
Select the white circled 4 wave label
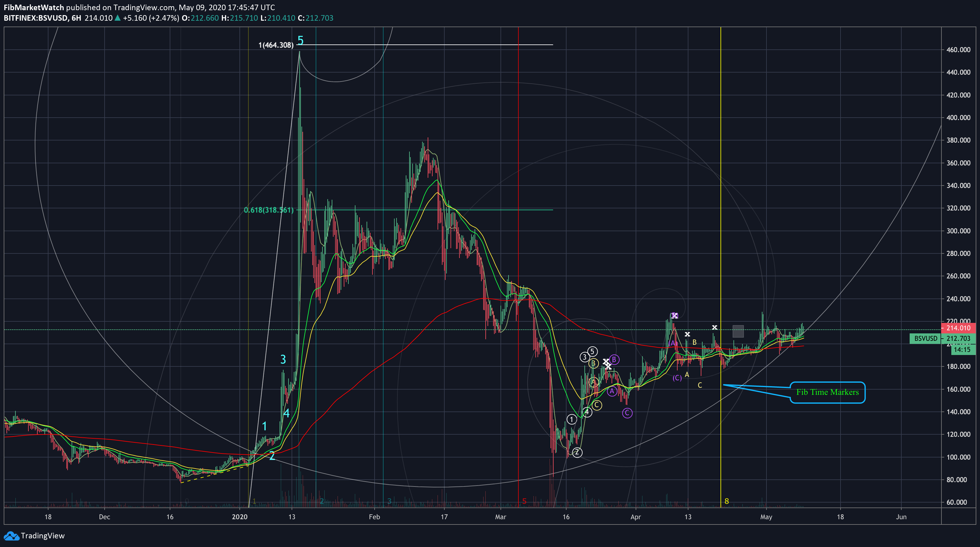pos(587,412)
